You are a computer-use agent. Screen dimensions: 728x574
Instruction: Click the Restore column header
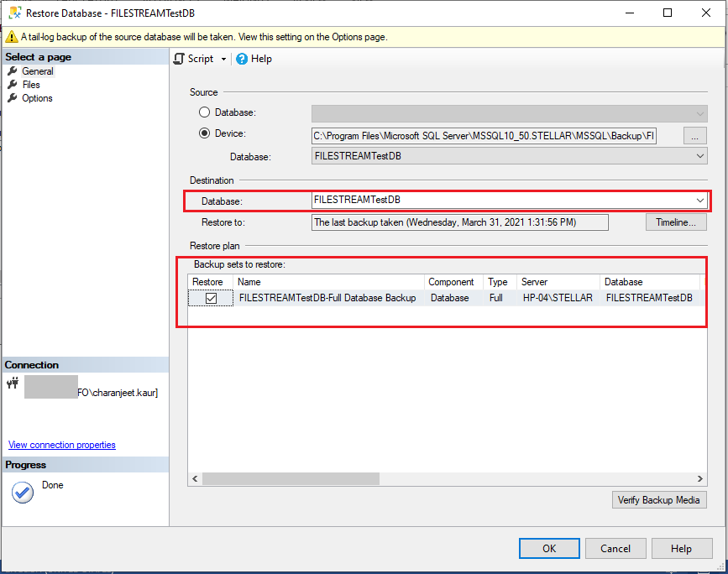pyautogui.click(x=210, y=282)
